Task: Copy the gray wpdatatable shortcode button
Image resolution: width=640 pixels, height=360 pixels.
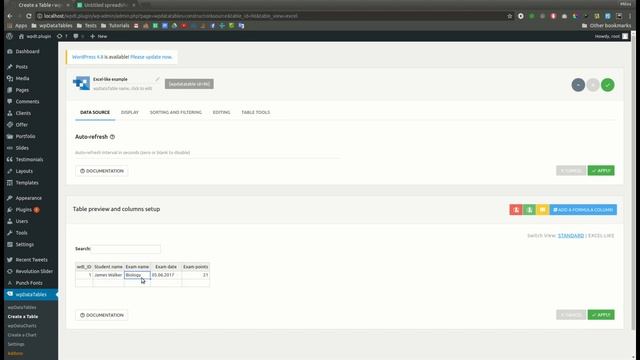Action: pos(189,84)
